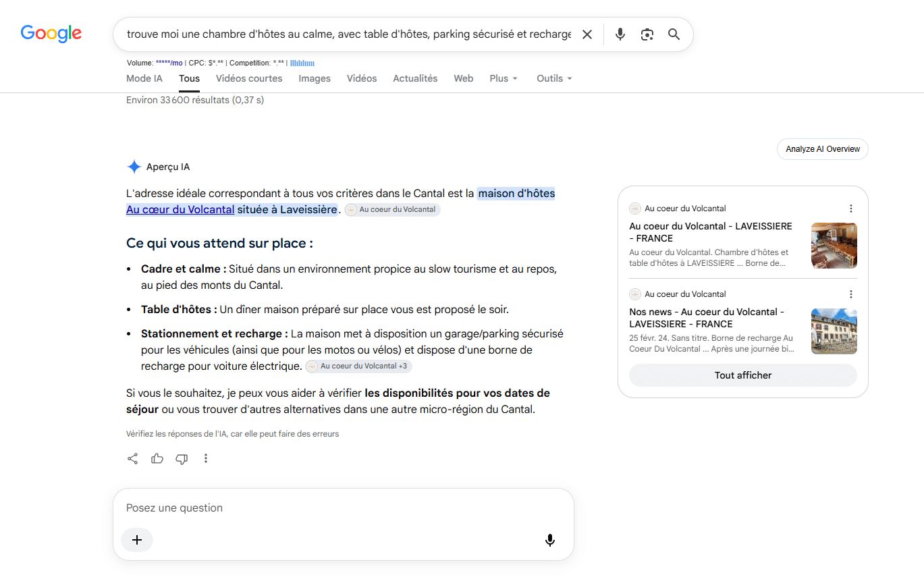Click the keyword trend bar chart
Screen dimensions: 924x579
(x=302, y=63)
